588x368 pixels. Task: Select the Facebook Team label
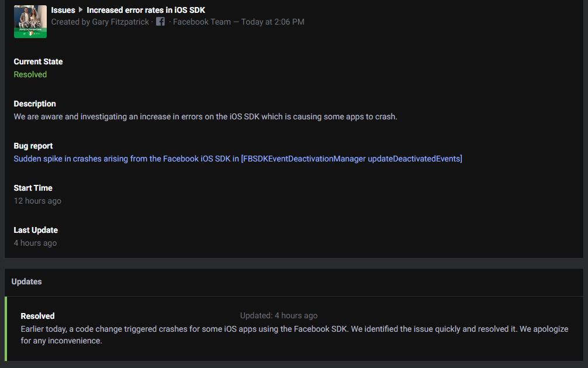tap(202, 22)
